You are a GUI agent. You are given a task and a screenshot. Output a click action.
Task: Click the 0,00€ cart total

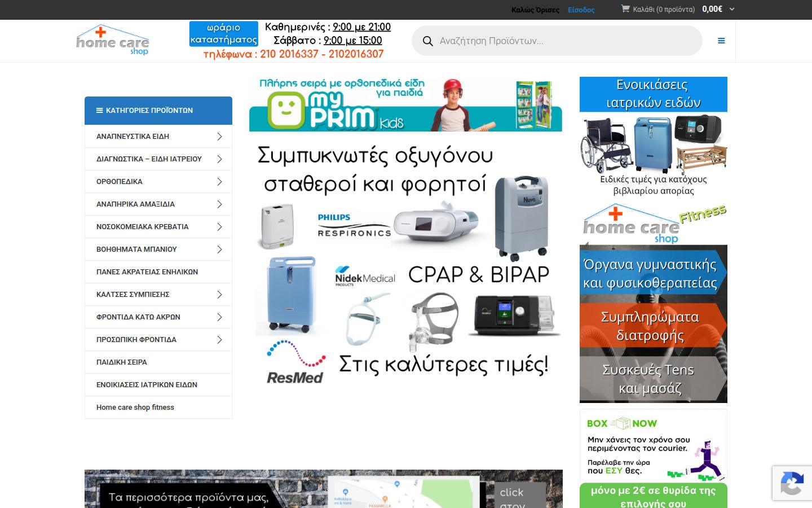[712, 9]
